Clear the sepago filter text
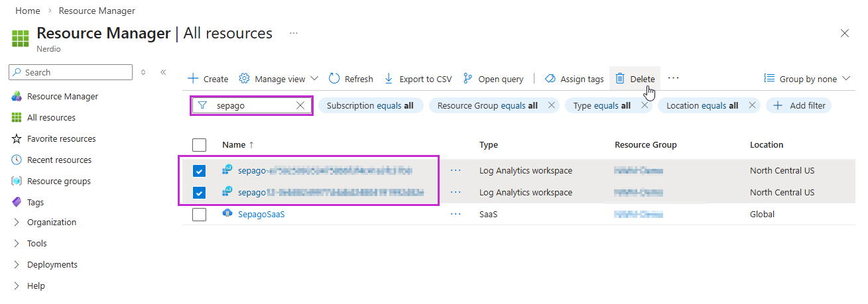The image size is (868, 304). click(x=300, y=105)
